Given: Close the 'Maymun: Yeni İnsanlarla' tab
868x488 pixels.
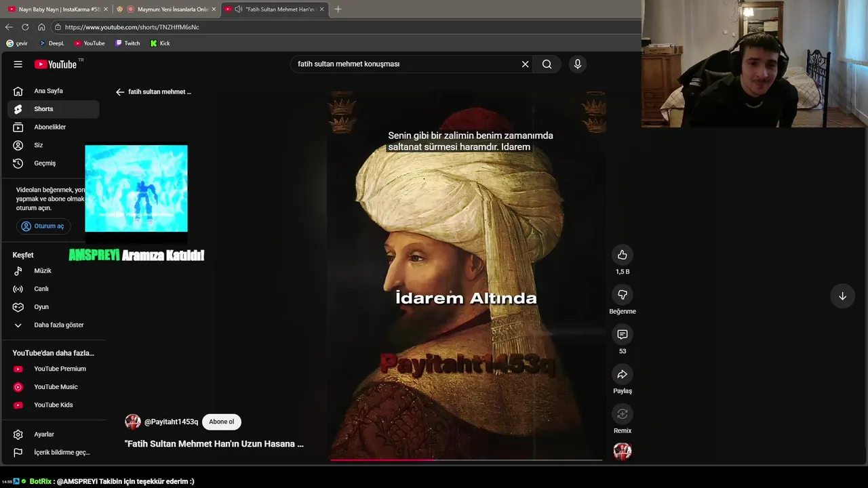Looking at the screenshot, I should (x=214, y=9).
